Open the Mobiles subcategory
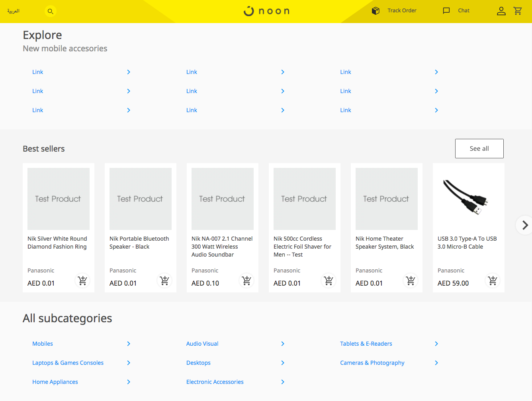The image size is (532, 401). click(43, 344)
